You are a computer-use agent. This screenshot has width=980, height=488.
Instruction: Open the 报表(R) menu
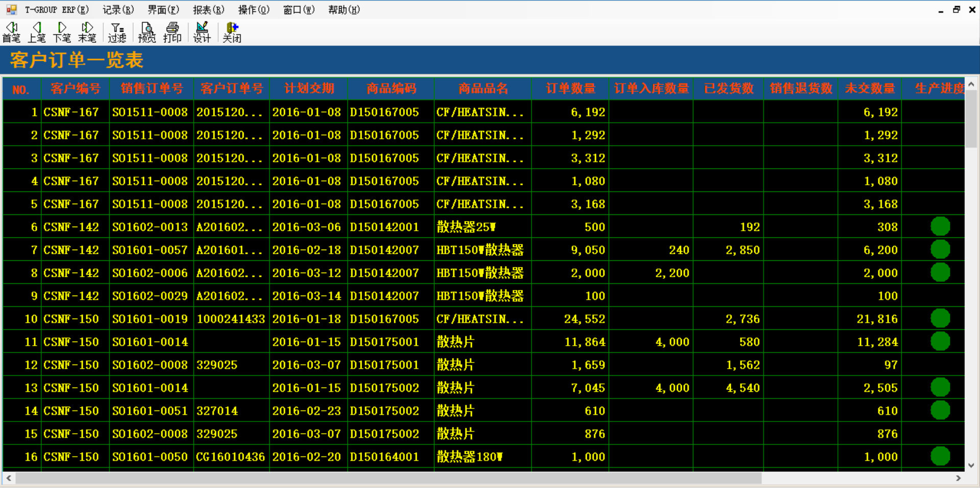[208, 10]
